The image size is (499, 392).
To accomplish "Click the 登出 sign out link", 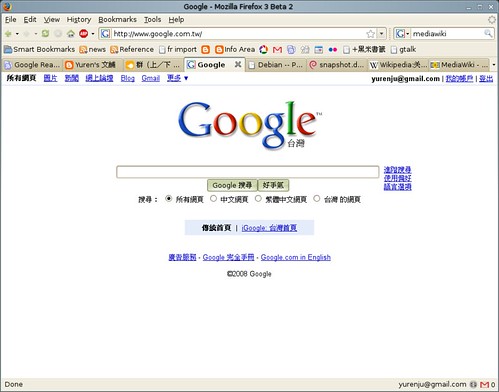I will pos(486,78).
